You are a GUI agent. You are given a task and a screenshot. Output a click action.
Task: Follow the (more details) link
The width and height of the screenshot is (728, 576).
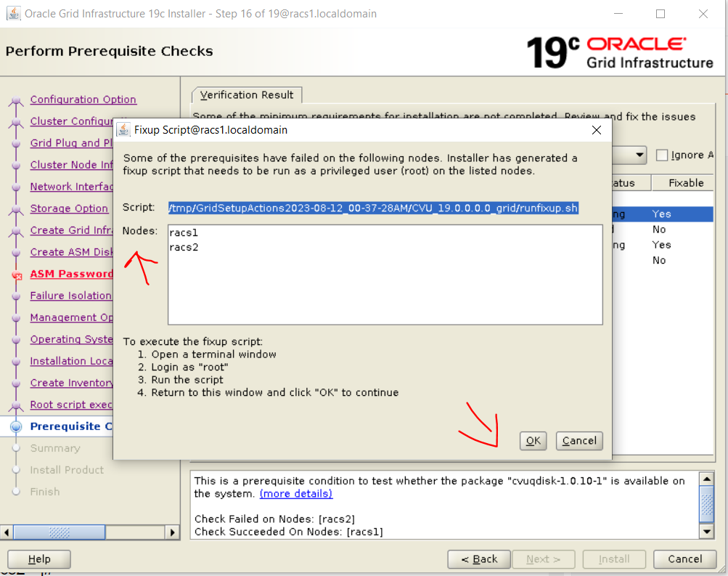296,494
